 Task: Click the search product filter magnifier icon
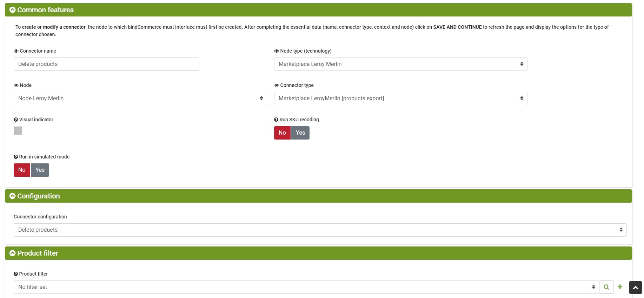(606, 287)
